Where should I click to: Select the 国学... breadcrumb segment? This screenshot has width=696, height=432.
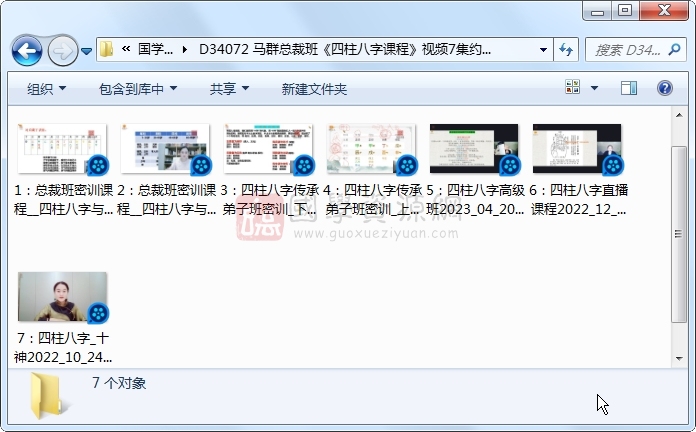(x=155, y=49)
